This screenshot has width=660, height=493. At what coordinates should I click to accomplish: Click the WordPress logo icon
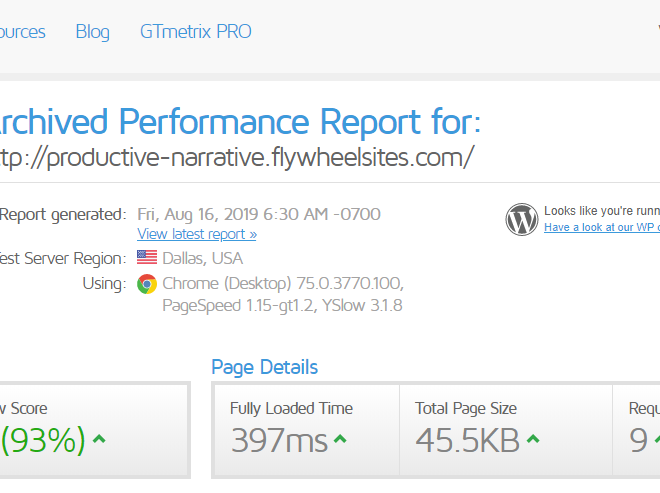(522, 219)
